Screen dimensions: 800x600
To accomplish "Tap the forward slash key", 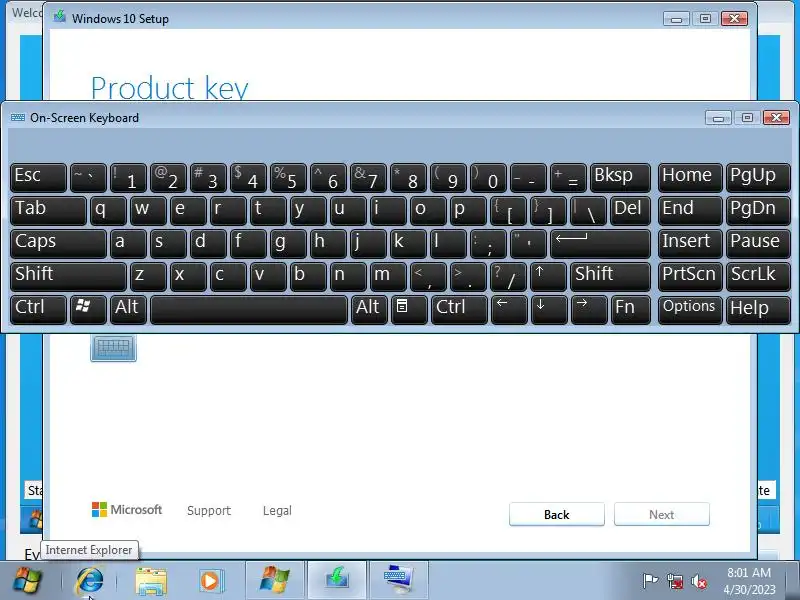I will (x=508, y=276).
